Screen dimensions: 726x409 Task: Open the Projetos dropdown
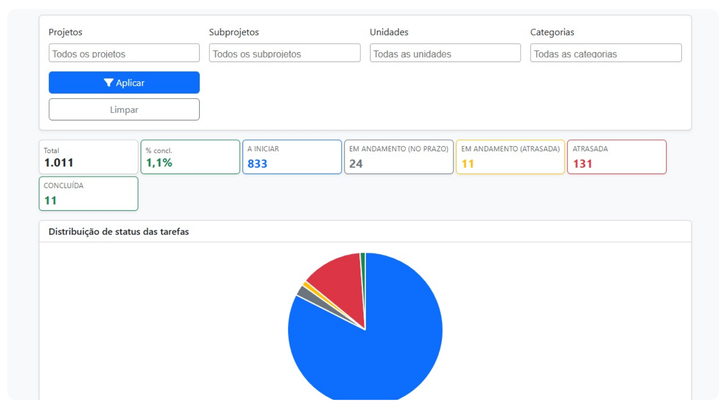point(124,53)
